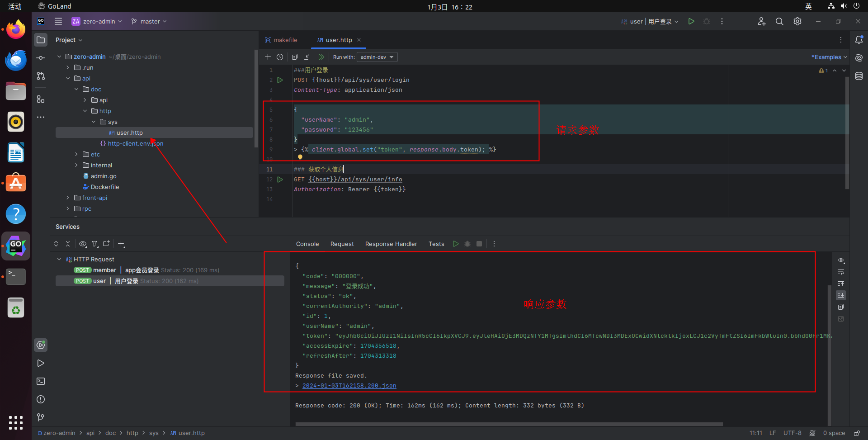This screenshot has height=440, width=868.
Task: Open the saved response 2024-01-03T162158.200.json link
Action: 349,386
